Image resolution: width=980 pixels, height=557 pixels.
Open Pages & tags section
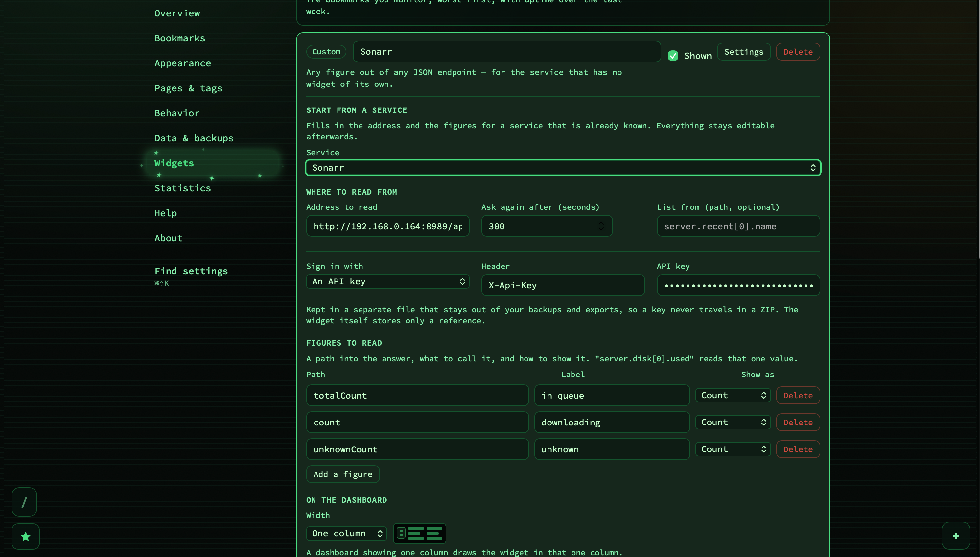click(188, 88)
